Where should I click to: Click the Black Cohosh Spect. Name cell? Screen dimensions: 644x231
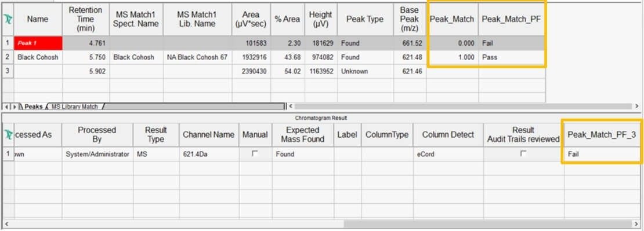coord(136,57)
